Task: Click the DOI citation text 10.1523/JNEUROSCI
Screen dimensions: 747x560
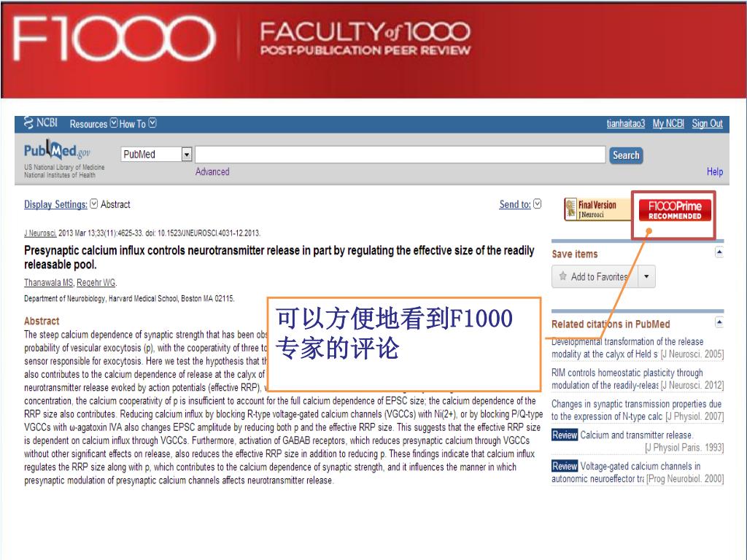Action: coord(209,233)
